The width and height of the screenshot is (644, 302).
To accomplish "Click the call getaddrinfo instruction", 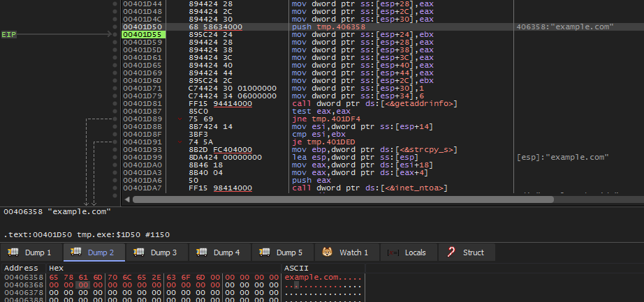I will click(x=374, y=104).
